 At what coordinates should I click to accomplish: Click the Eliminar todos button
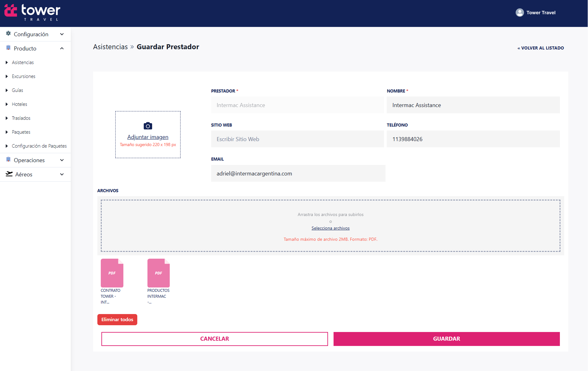click(117, 320)
